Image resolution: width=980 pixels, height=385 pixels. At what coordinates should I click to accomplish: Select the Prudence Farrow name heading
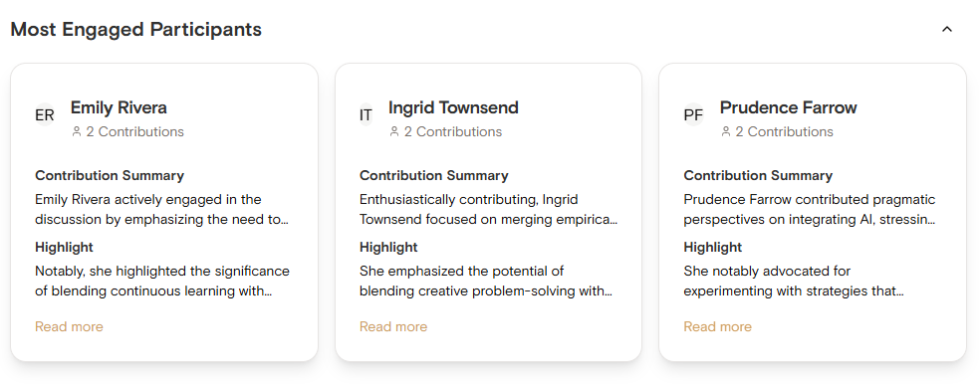click(x=788, y=107)
